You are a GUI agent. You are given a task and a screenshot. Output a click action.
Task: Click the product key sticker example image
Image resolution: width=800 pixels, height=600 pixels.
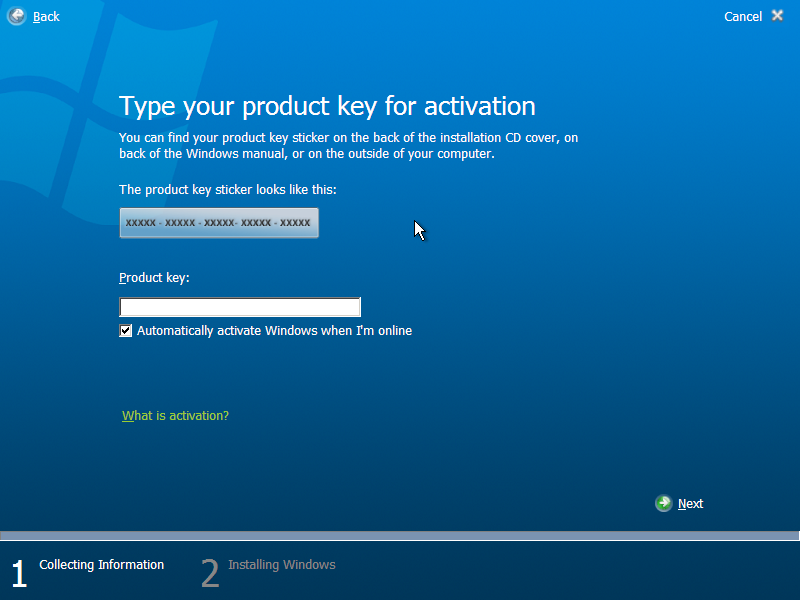(x=219, y=222)
